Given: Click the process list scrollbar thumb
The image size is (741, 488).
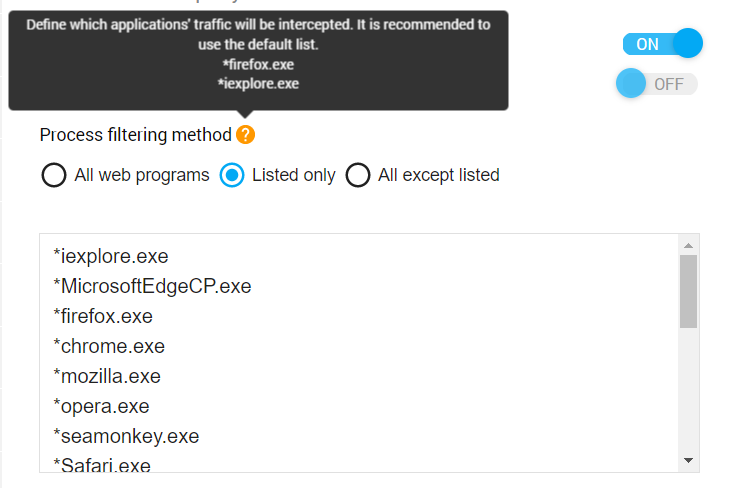Looking at the screenshot, I should pyautogui.click(x=688, y=290).
